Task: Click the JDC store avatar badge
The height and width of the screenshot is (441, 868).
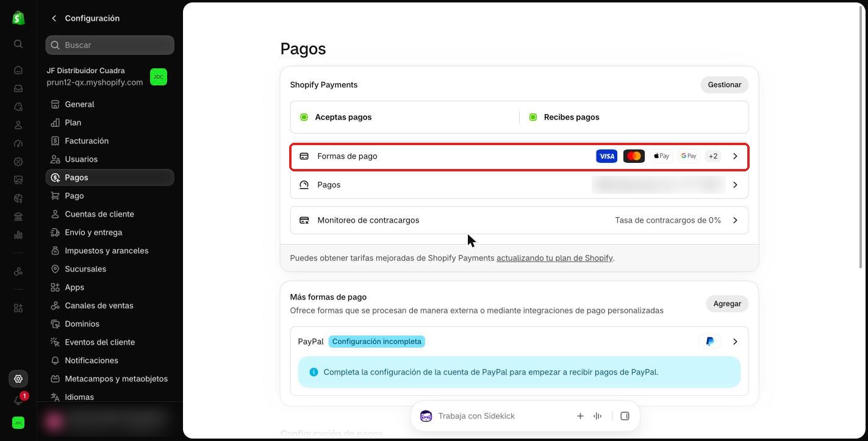Action: [159, 77]
